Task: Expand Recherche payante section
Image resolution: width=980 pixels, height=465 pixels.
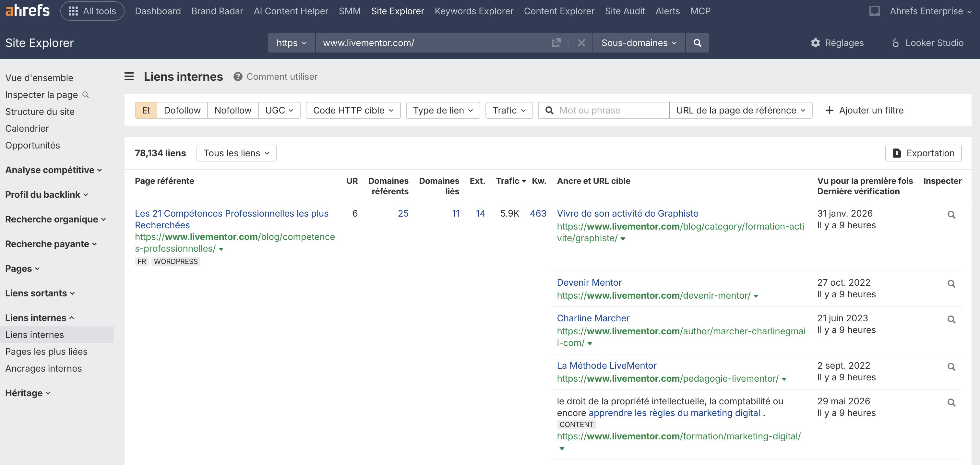Action: pyautogui.click(x=51, y=244)
